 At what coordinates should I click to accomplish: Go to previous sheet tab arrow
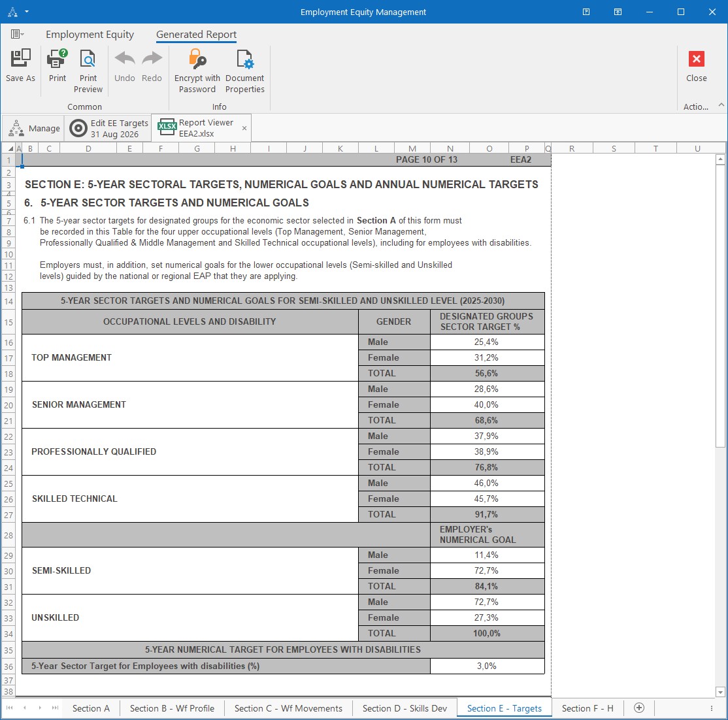coord(25,708)
